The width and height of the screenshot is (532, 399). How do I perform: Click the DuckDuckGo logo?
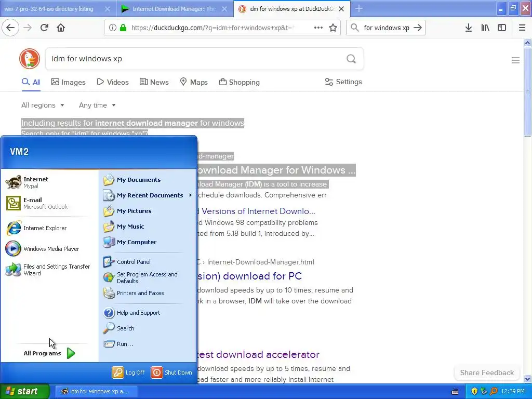coord(30,59)
